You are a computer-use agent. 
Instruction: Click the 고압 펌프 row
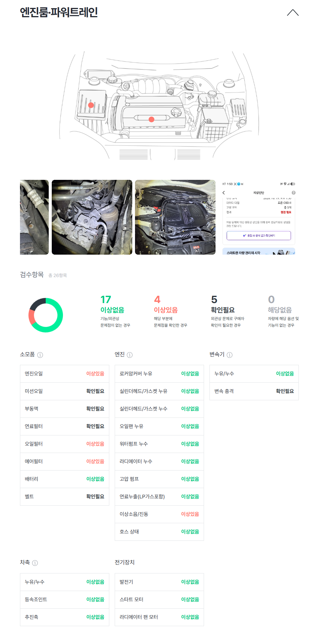click(x=159, y=479)
